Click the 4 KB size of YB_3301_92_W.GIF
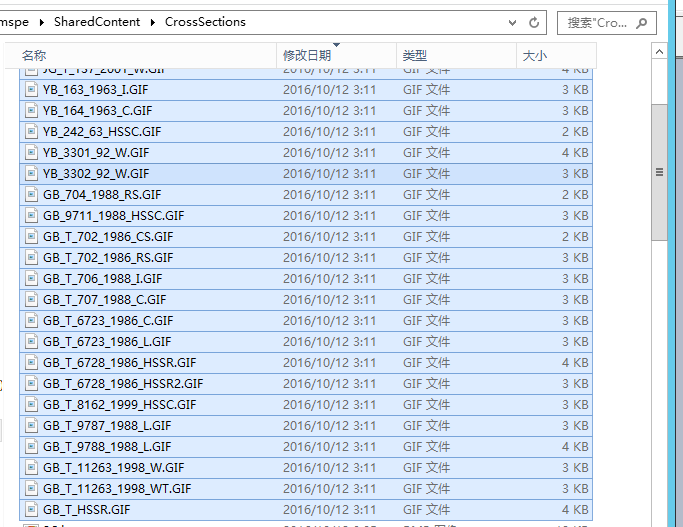 [575, 152]
